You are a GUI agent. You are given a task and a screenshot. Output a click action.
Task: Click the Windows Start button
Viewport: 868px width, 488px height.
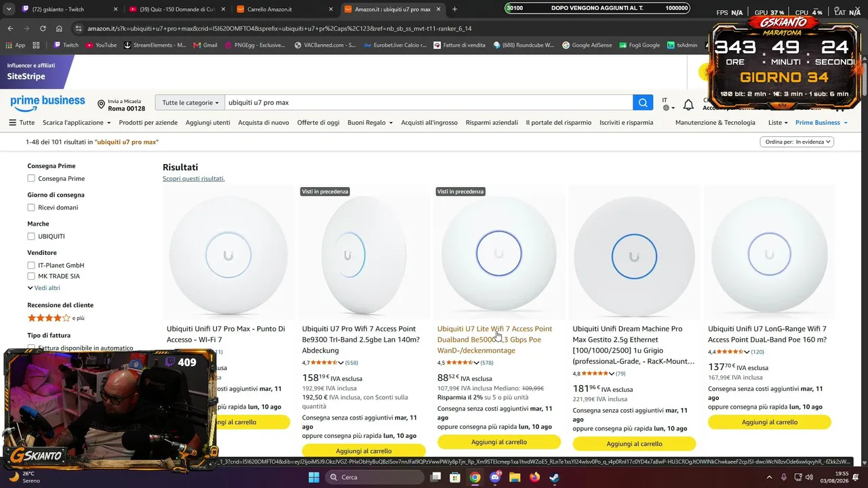(314, 477)
